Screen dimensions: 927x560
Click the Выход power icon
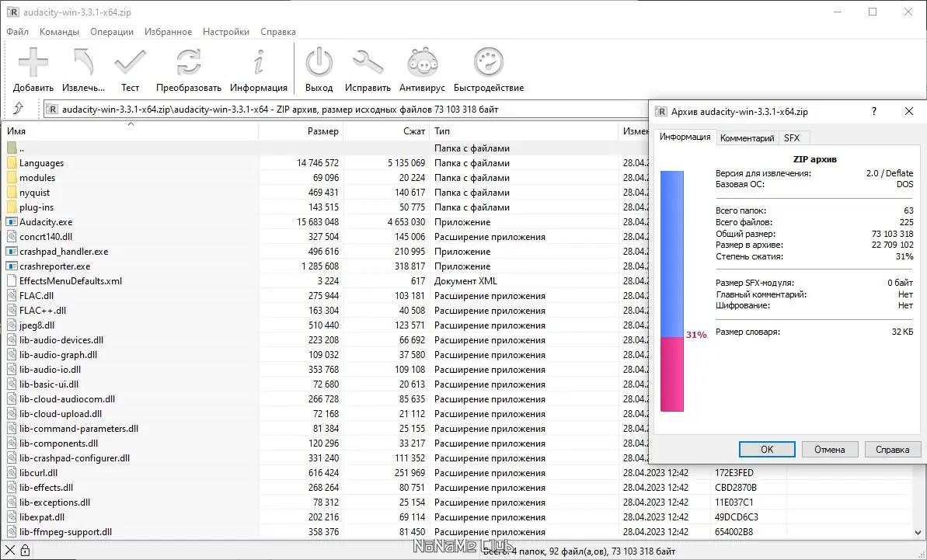click(319, 62)
